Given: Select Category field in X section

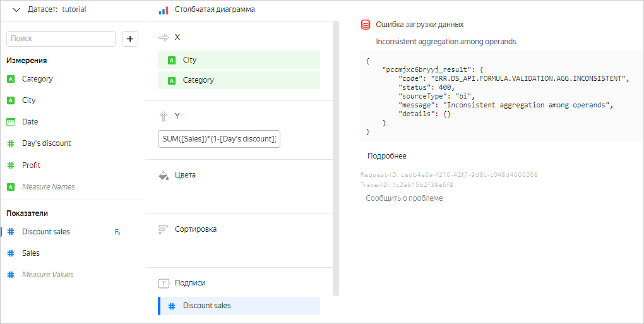Looking at the screenshot, I should pos(239,80).
